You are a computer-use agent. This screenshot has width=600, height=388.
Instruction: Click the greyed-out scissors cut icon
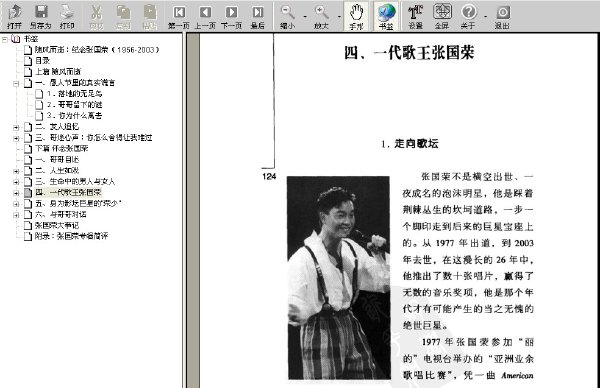pyautogui.click(x=96, y=12)
